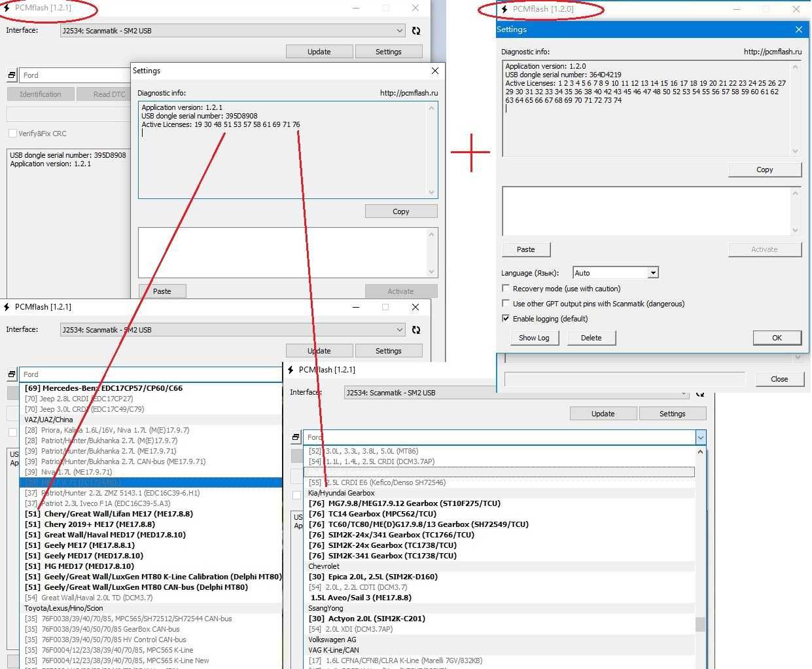812x669 pixels.
Task: Click lightning icon of the Gearbox-list PCMflash window
Action: pos(291,370)
